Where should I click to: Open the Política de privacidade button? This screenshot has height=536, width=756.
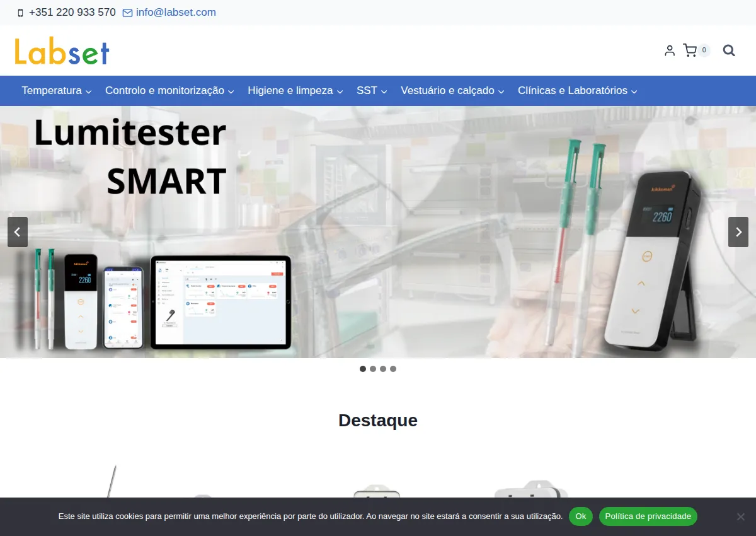pyautogui.click(x=648, y=516)
